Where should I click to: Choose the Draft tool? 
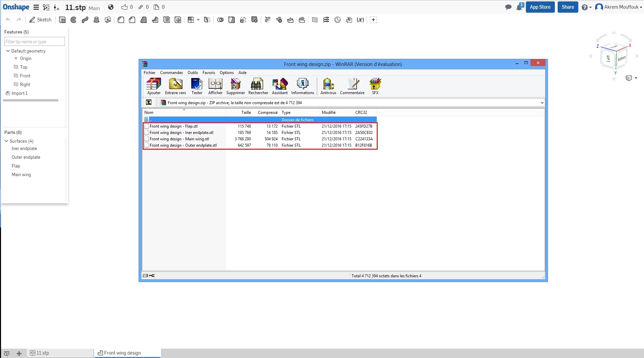tap(144, 20)
